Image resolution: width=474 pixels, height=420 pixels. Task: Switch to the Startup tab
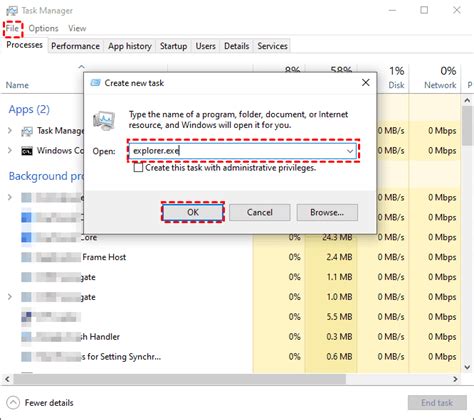173,46
